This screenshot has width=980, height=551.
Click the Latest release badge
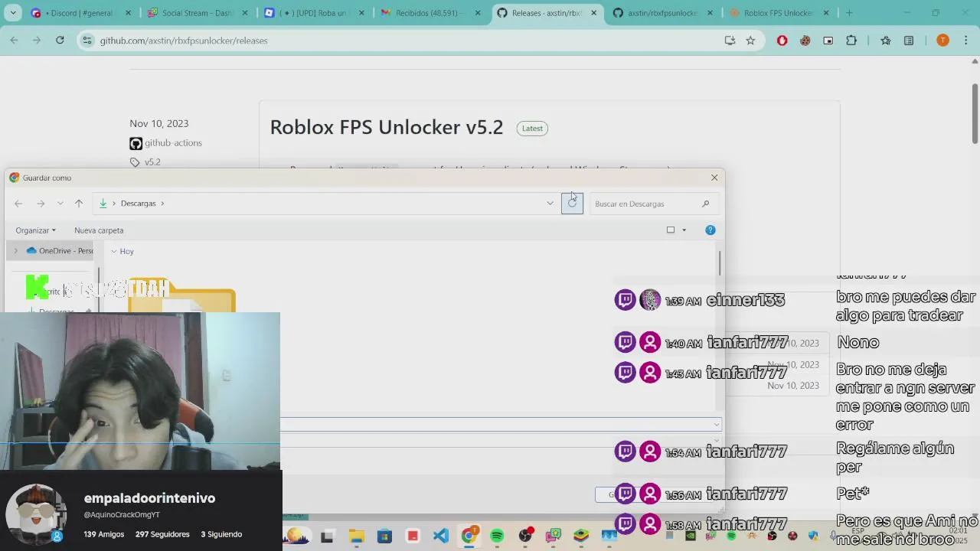pos(532,129)
